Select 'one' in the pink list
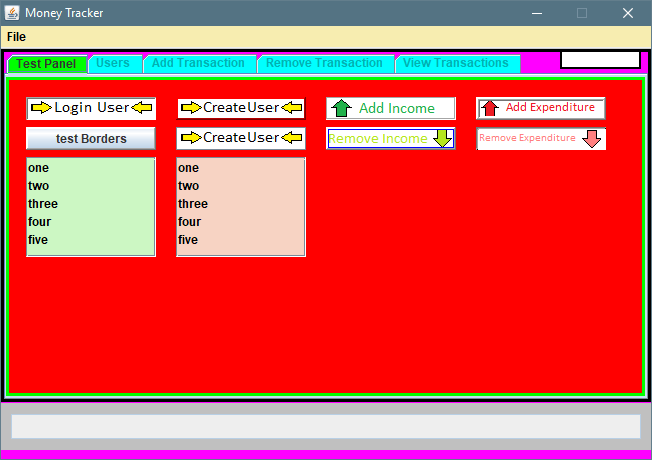This screenshot has width=652, height=460. pos(241,168)
